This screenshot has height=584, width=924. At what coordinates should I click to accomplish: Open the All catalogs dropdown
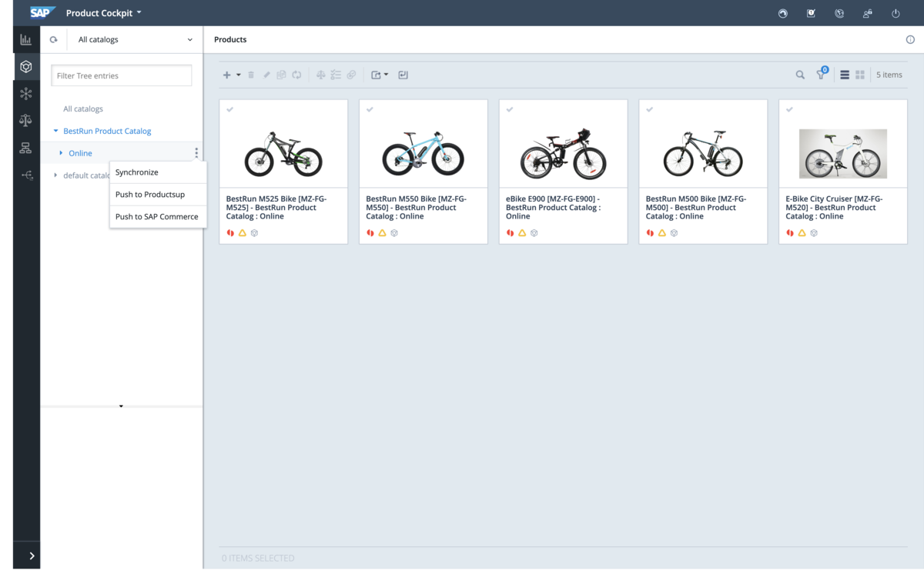click(134, 39)
